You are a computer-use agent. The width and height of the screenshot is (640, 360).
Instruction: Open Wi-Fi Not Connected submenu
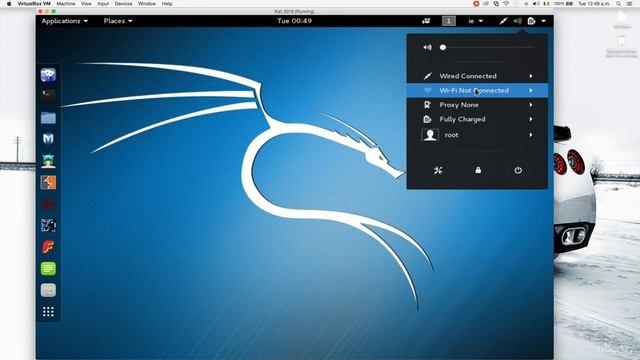(x=477, y=90)
